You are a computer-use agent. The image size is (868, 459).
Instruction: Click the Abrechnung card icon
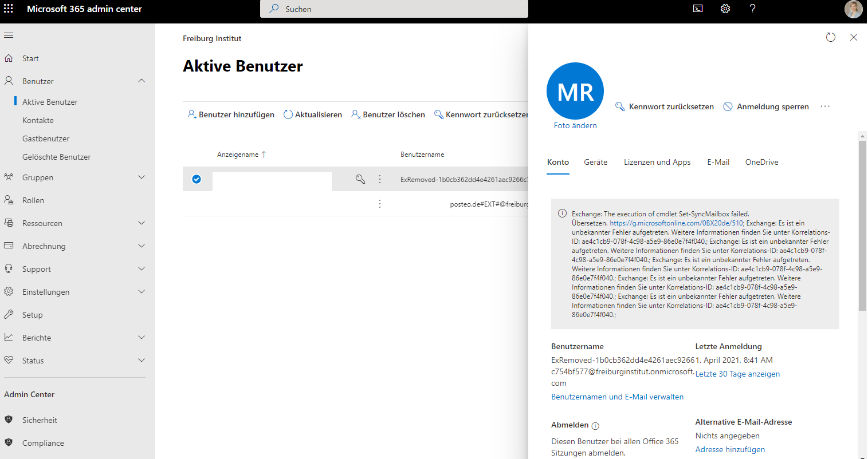point(9,246)
